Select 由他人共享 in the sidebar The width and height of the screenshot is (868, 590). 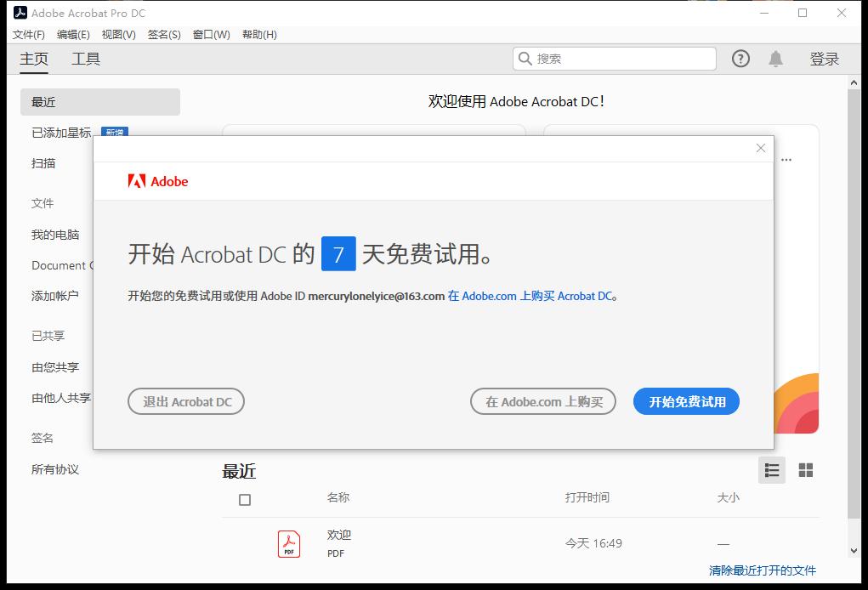click(61, 397)
